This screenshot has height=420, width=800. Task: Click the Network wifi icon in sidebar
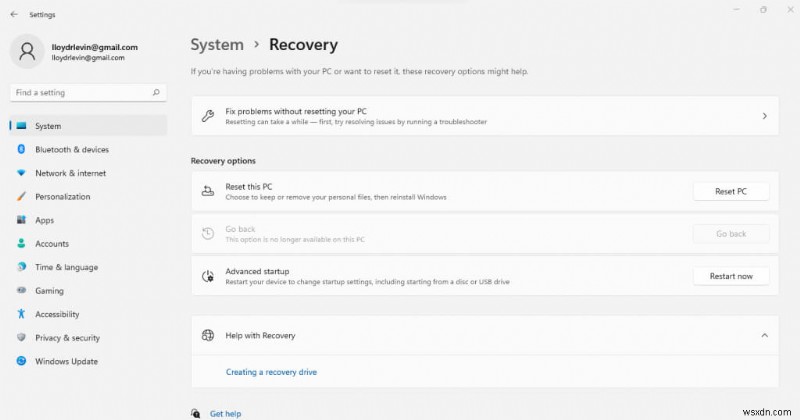(x=21, y=173)
